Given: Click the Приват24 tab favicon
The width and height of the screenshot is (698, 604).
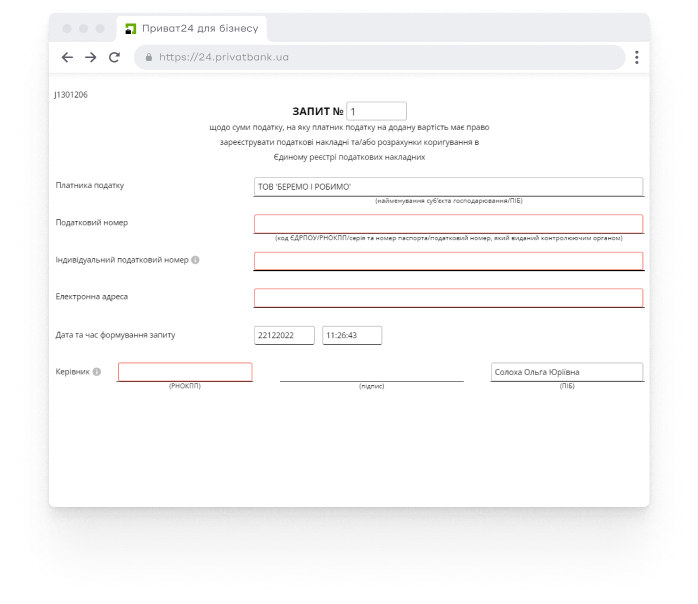Looking at the screenshot, I should [129, 26].
